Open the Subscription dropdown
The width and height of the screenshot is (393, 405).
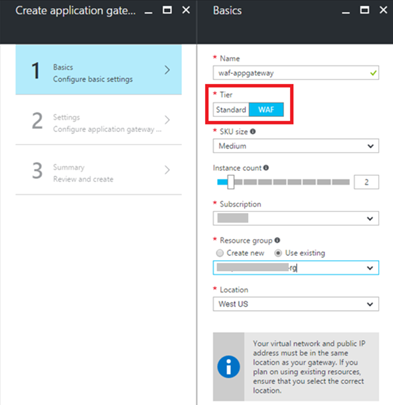click(x=296, y=218)
